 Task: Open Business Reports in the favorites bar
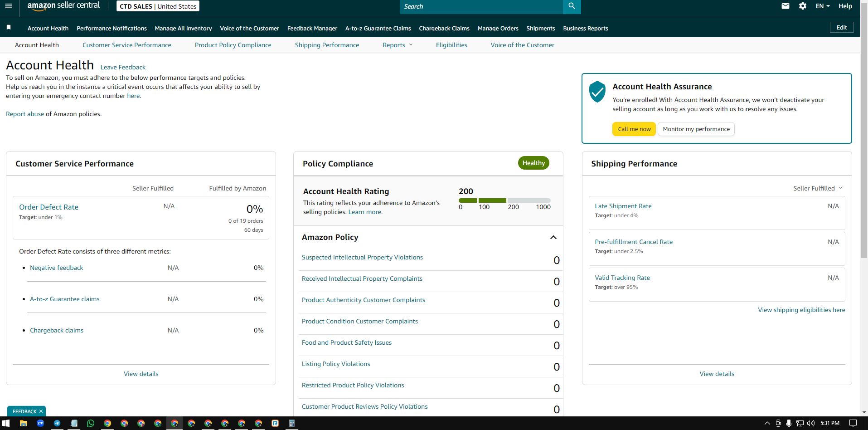(586, 28)
